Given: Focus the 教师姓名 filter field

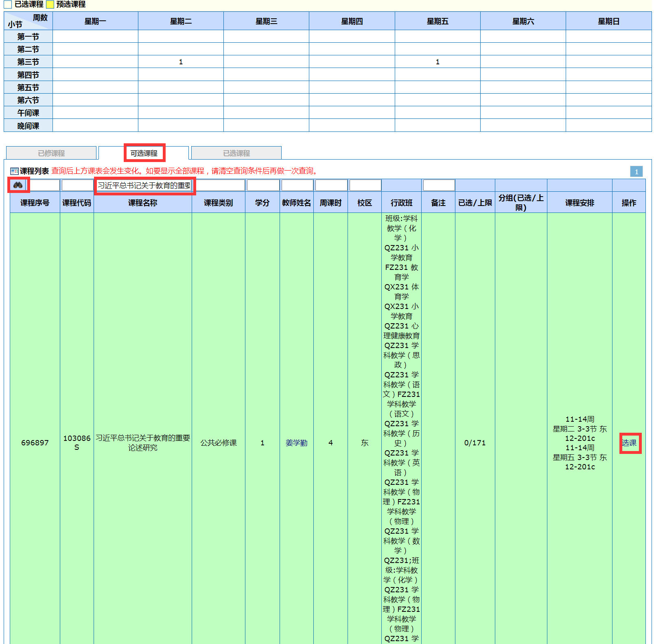Looking at the screenshot, I should pos(297,186).
